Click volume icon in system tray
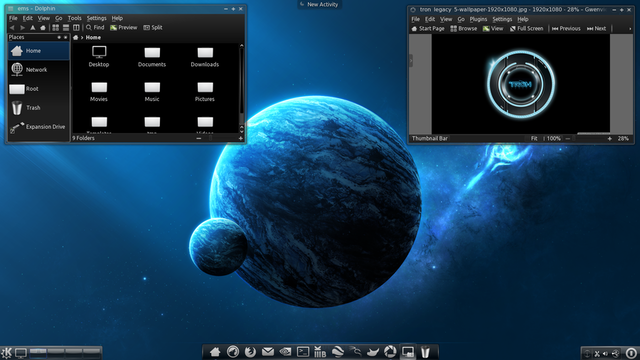640x360 pixels. 606,353
